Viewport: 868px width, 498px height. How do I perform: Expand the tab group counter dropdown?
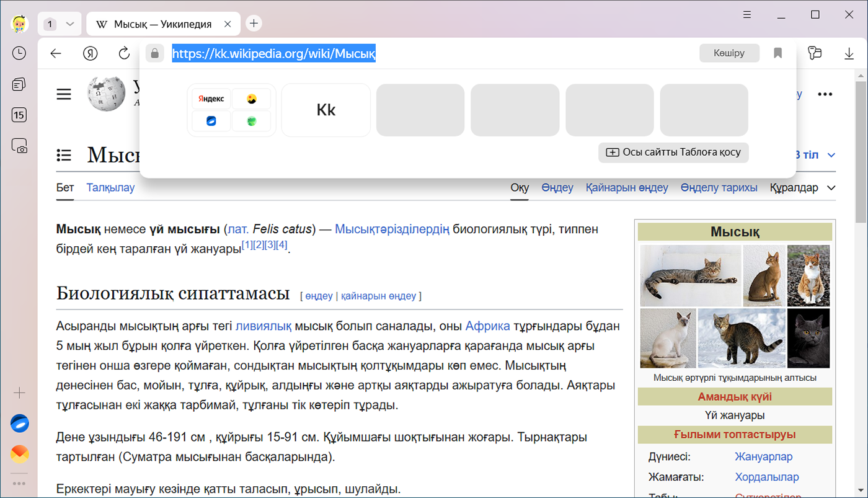click(69, 24)
